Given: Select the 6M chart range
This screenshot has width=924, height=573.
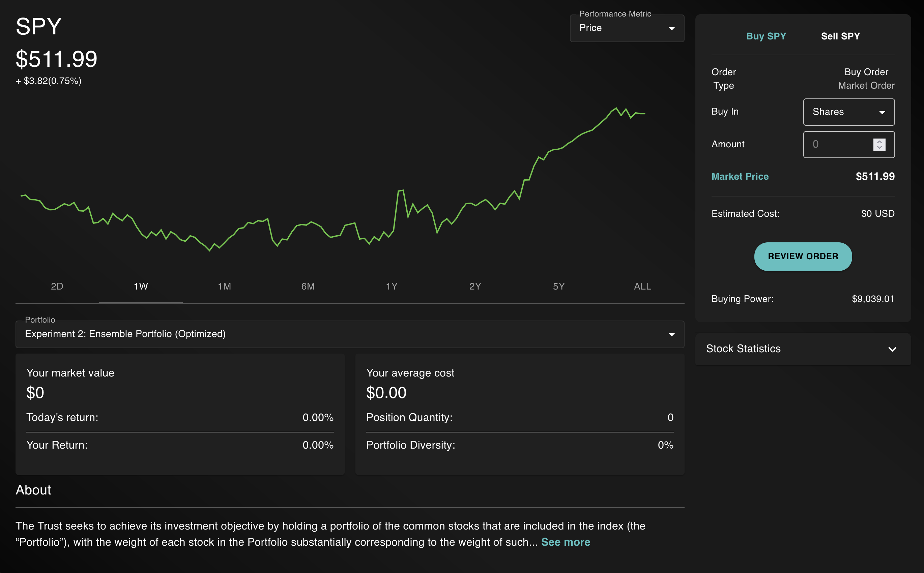Looking at the screenshot, I should pos(308,286).
